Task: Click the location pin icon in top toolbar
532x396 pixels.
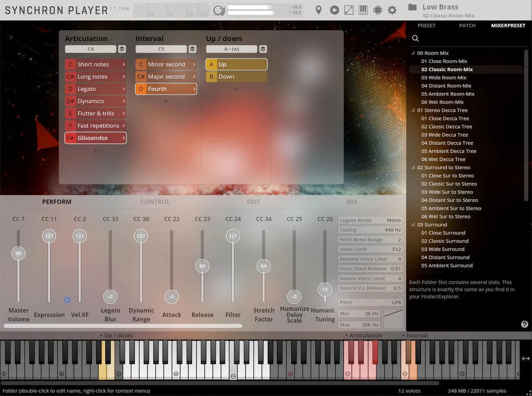Action: point(318,10)
